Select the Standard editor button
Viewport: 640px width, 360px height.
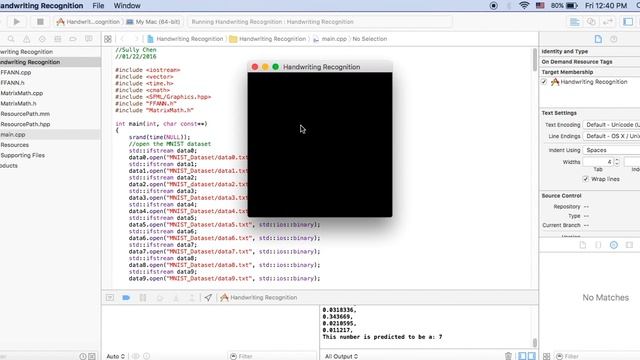(x=575, y=22)
